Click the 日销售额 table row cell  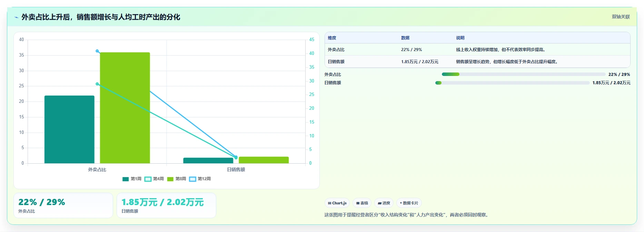[x=336, y=62]
